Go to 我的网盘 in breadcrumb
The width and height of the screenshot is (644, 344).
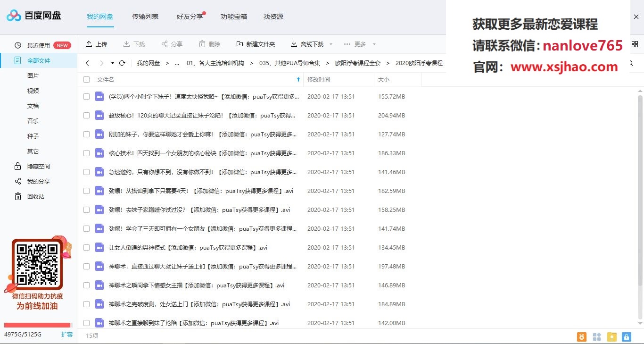point(149,63)
